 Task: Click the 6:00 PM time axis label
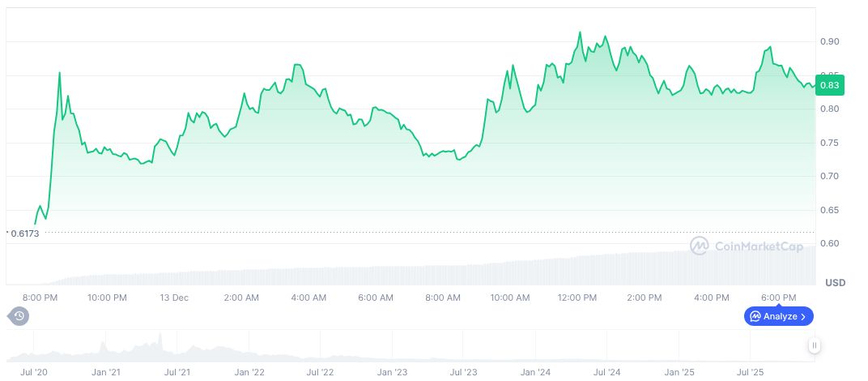pyautogui.click(x=779, y=298)
